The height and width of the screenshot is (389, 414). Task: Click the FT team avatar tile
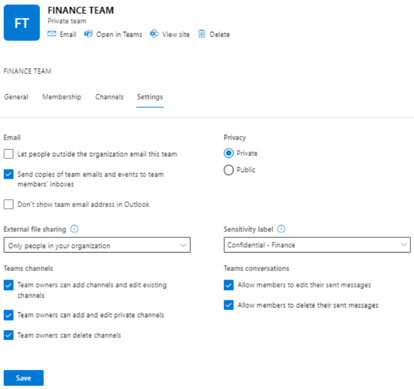point(22,23)
